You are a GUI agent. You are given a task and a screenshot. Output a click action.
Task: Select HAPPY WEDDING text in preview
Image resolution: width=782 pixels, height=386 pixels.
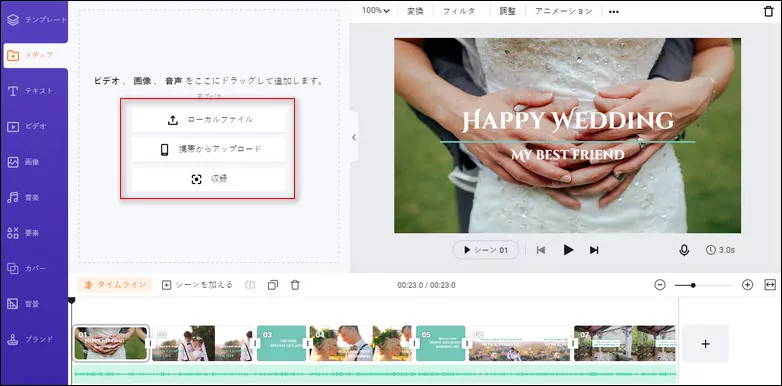click(568, 120)
